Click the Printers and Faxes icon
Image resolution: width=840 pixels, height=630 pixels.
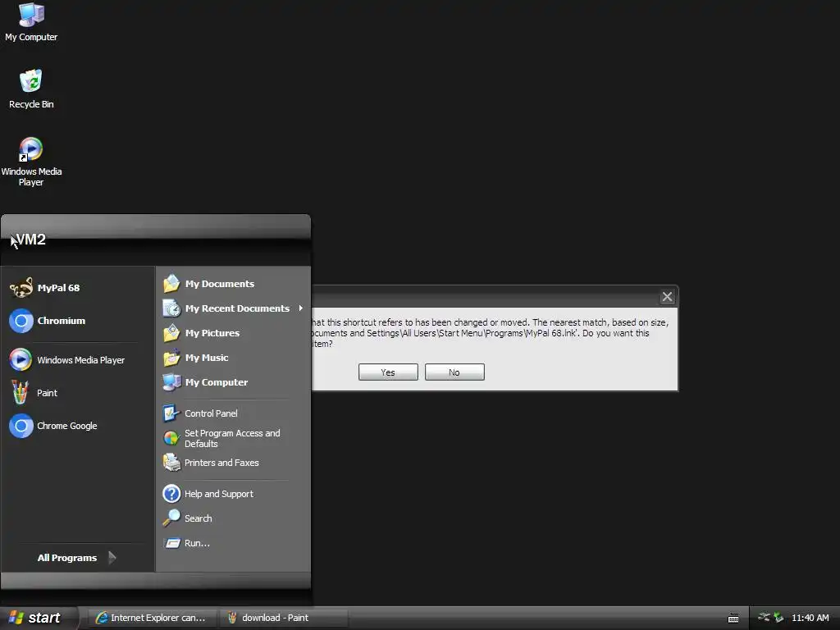tap(171, 463)
